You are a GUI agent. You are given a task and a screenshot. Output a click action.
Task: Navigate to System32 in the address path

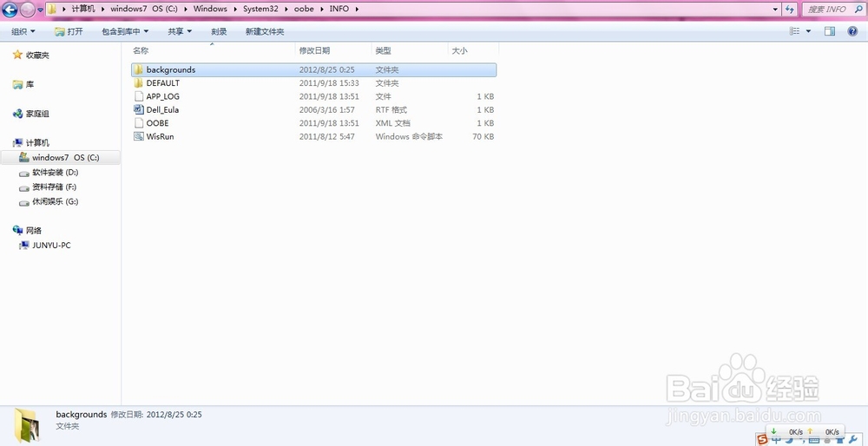tap(261, 9)
